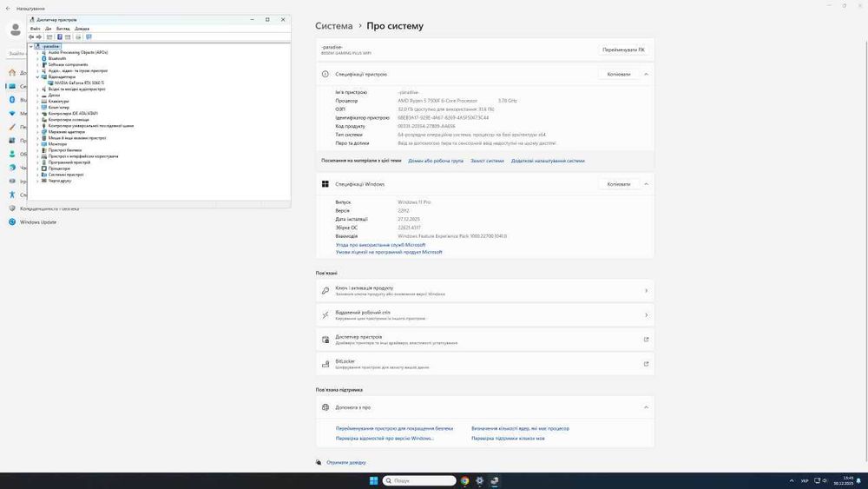The height and width of the screenshot is (489, 868).
Task: Click the taskbar search box
Action: pos(419,480)
